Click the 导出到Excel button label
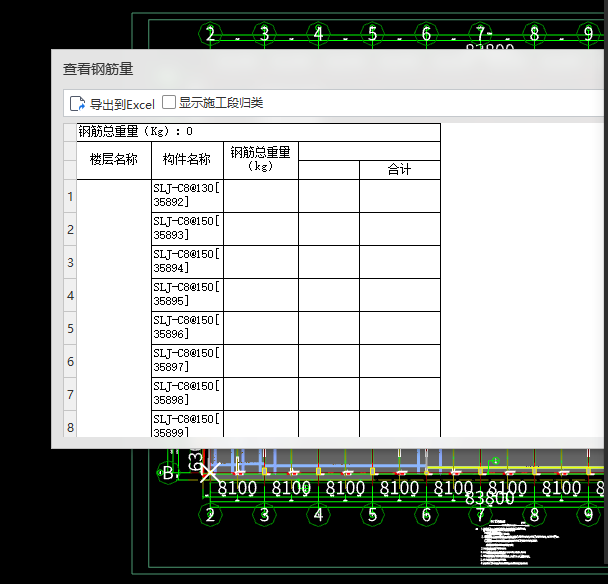Screen dimensions: 608x584 (122, 104)
